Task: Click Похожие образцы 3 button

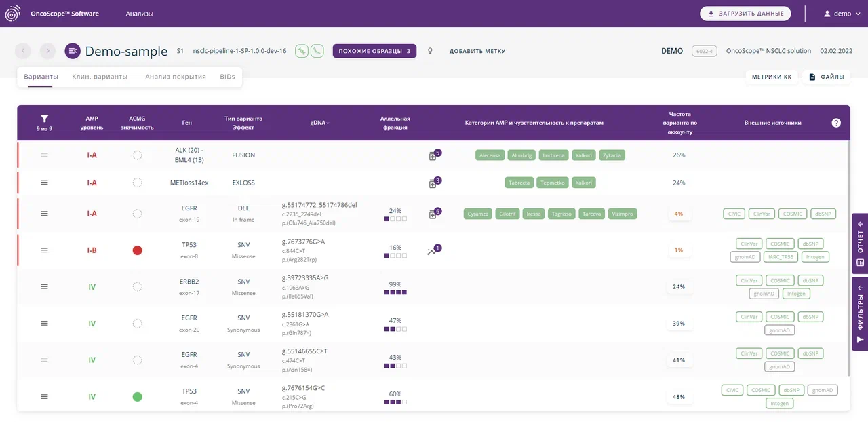Action: click(374, 51)
